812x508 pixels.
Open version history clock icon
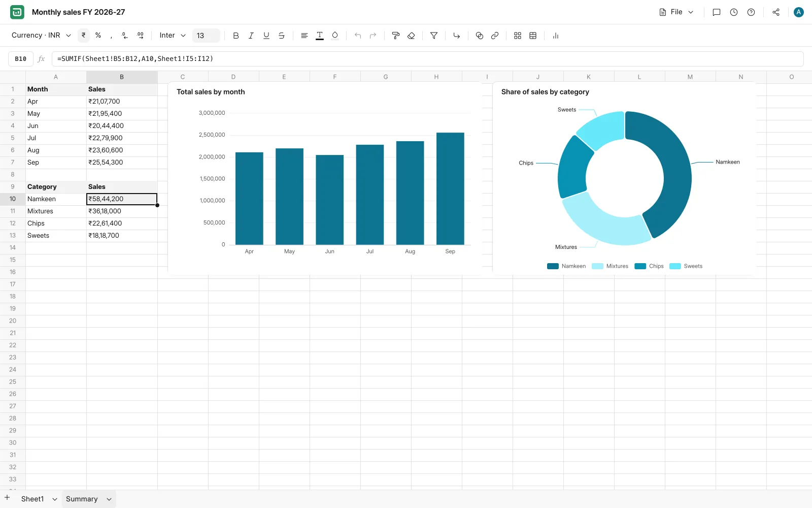(734, 12)
